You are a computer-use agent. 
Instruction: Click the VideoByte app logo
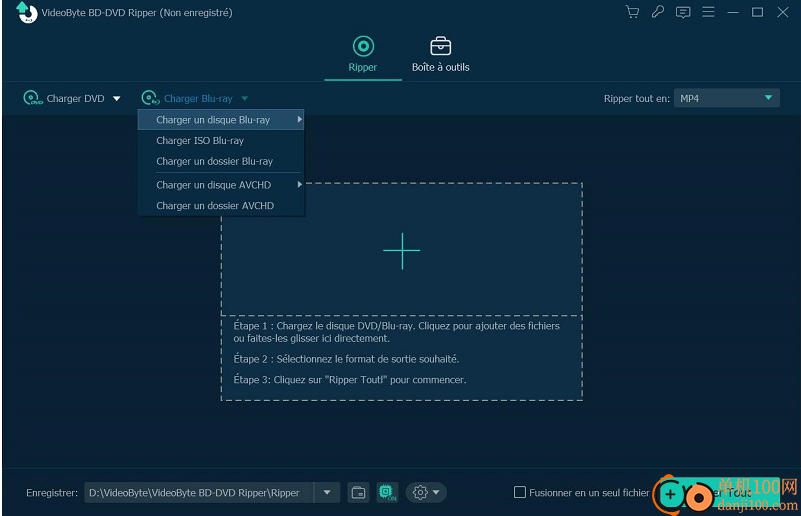pos(27,12)
